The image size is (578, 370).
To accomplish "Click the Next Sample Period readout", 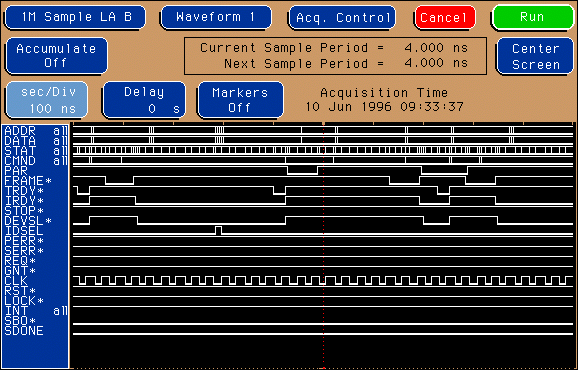I will (346, 64).
